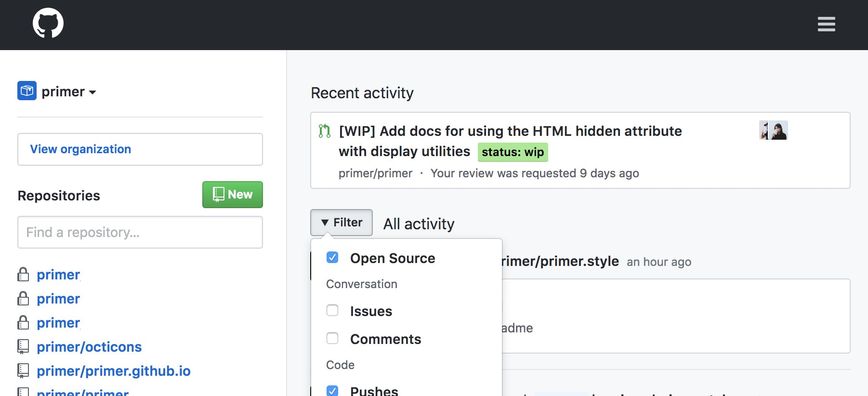868x396 pixels.
Task: Enable the Comments filter checkbox
Action: 332,338
